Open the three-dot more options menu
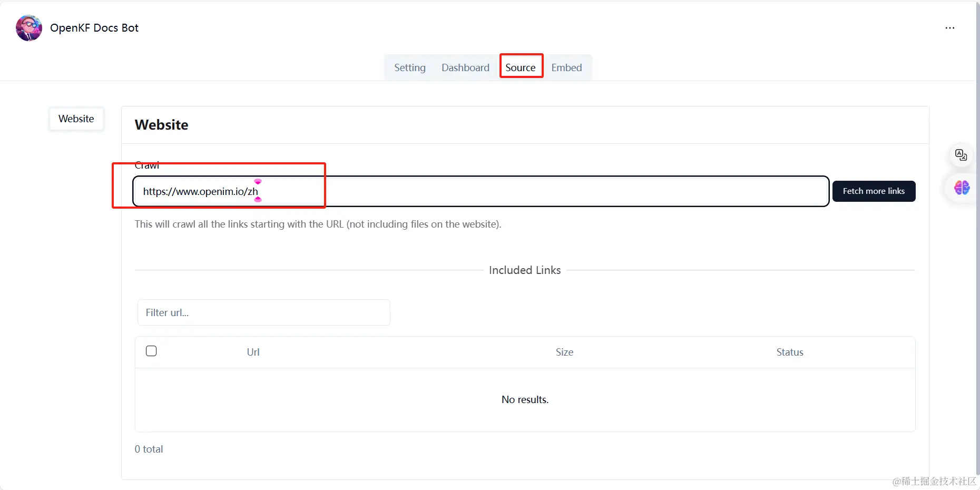This screenshot has height=490, width=980. coord(949,28)
